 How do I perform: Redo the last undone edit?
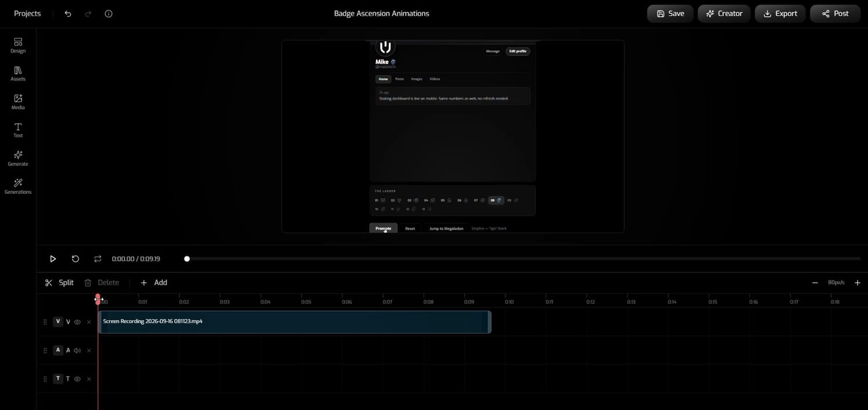click(88, 13)
